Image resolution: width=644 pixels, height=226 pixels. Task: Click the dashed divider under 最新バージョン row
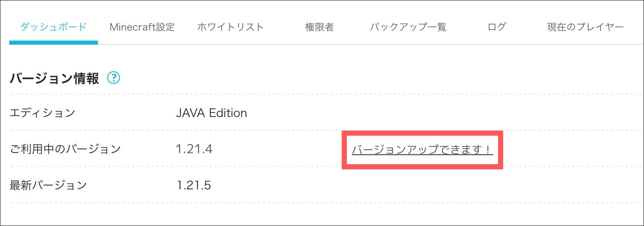coord(326,203)
